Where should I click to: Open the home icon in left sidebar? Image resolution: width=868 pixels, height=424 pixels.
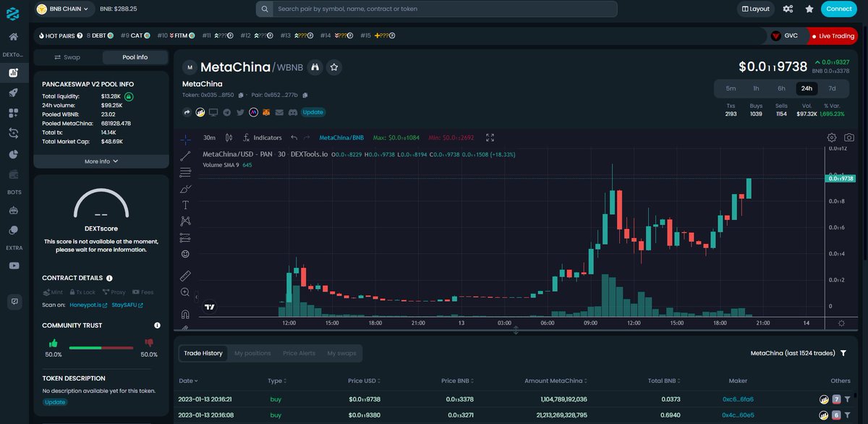pyautogui.click(x=13, y=37)
